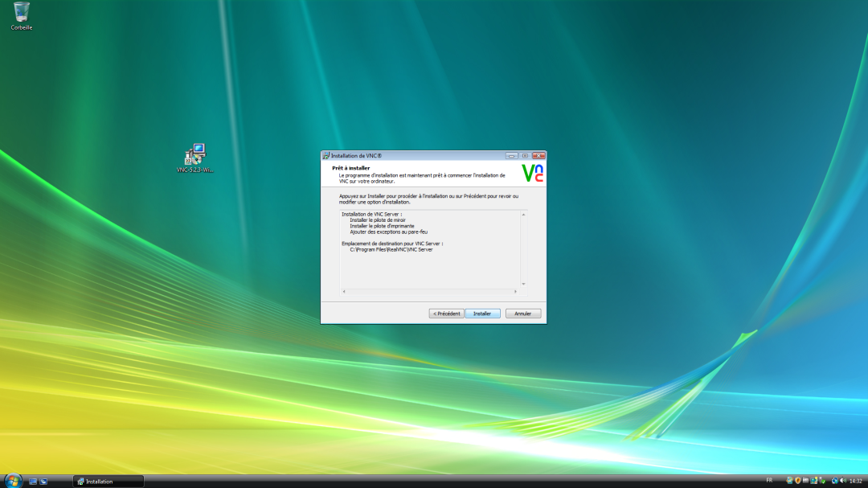Open the FR language bar indicator
The height and width of the screenshot is (488, 868).
[769, 481]
